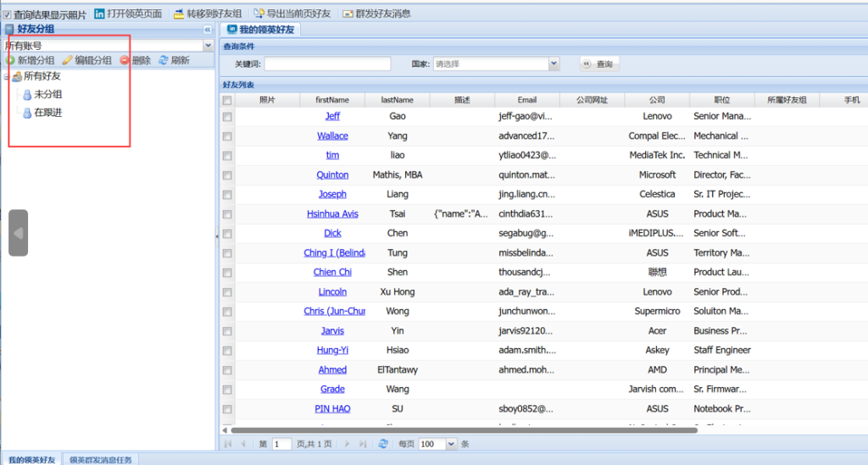Viewport: 868px width, 465px height.
Task: Click the move to friend group icon
Action: 178,14
